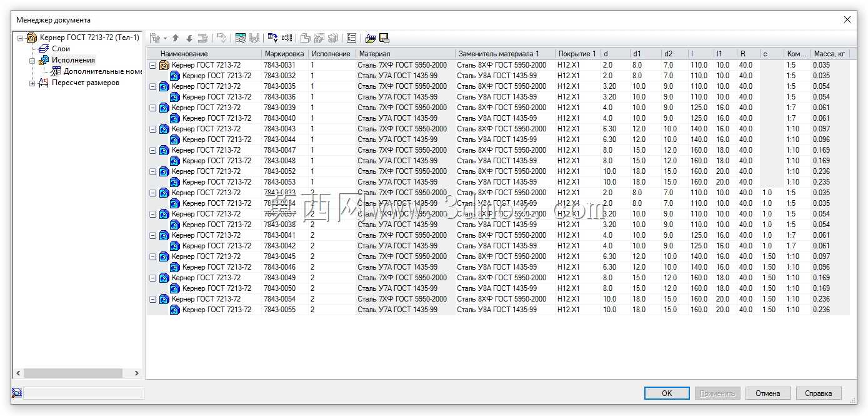Click the part icon of row 7843-0044
The width and height of the screenshot is (868, 416).
(x=175, y=140)
